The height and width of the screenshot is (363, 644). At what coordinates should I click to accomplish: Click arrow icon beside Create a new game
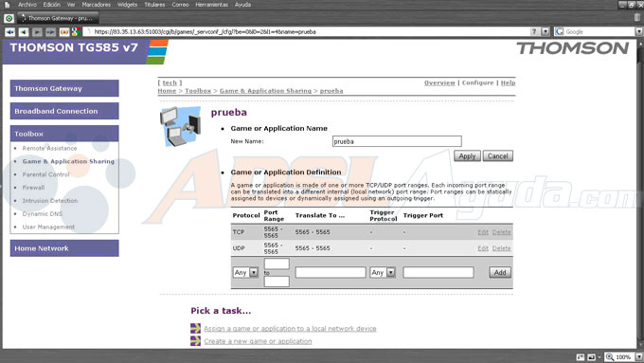point(195,341)
